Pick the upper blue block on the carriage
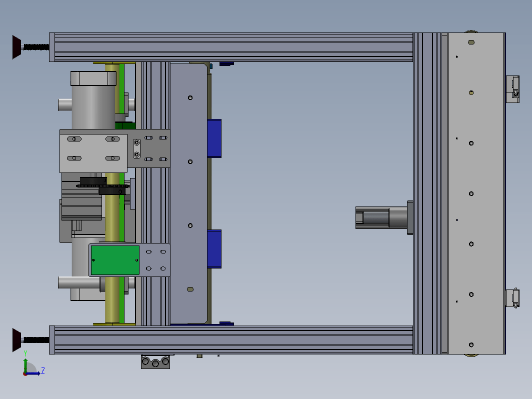This screenshot has height=399, width=532. (214, 138)
